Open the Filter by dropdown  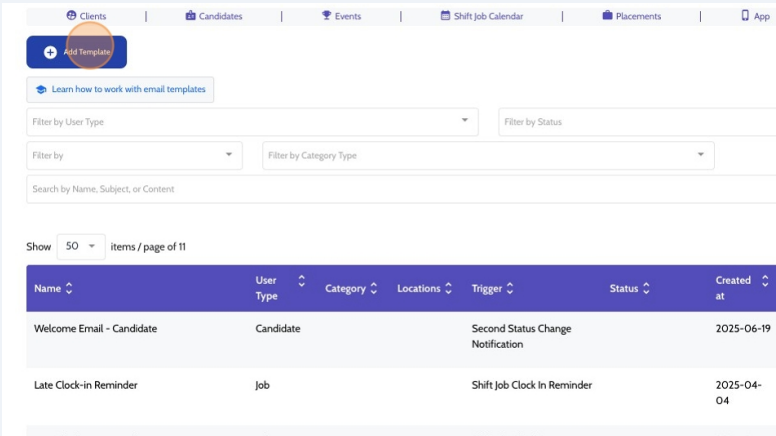point(228,155)
